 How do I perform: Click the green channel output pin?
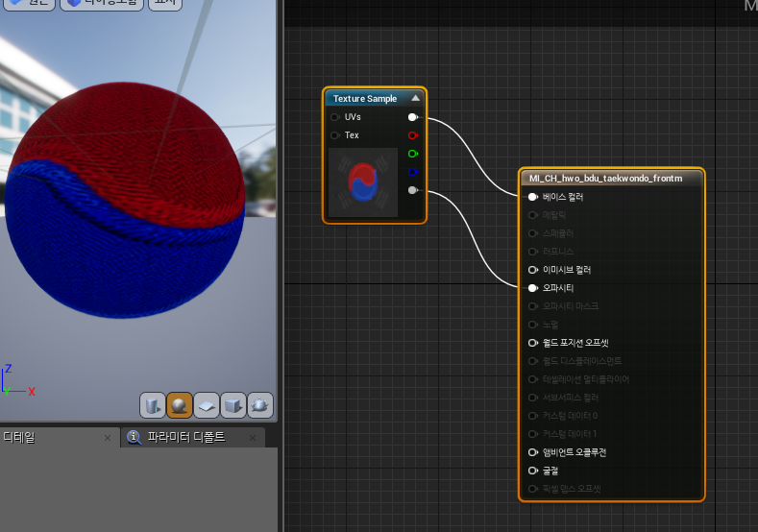(x=412, y=154)
